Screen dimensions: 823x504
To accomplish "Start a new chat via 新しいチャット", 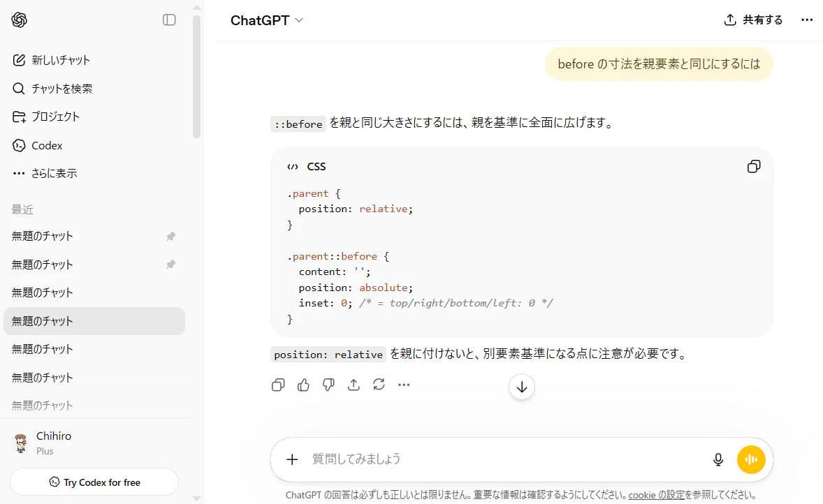I will [x=94, y=60].
